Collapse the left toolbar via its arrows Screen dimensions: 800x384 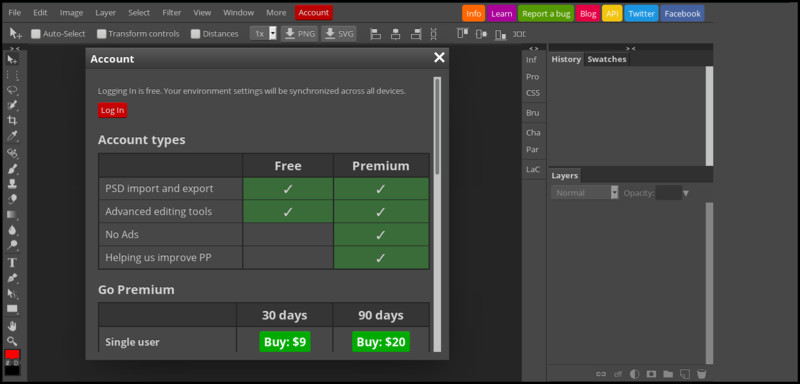tap(15, 48)
